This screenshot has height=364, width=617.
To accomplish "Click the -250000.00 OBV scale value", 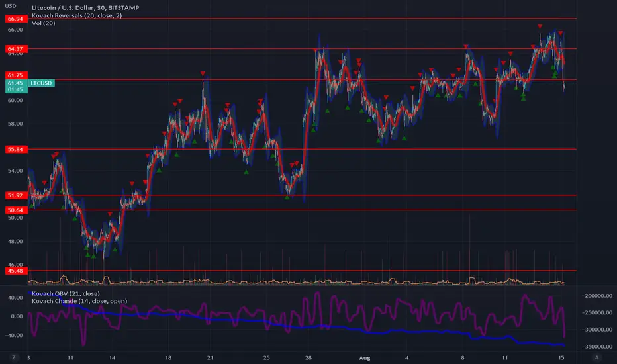I will click(x=597, y=312).
